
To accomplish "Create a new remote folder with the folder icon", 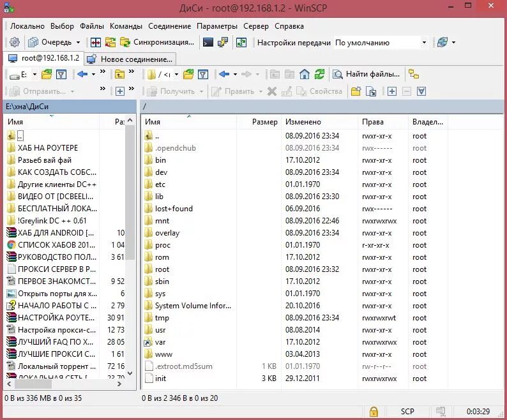I will click(x=356, y=91).
